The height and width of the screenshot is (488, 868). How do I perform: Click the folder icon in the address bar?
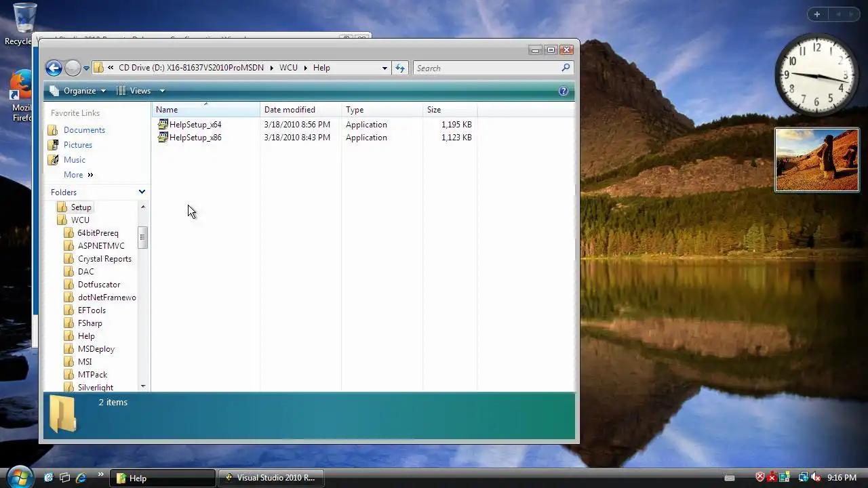pos(98,68)
